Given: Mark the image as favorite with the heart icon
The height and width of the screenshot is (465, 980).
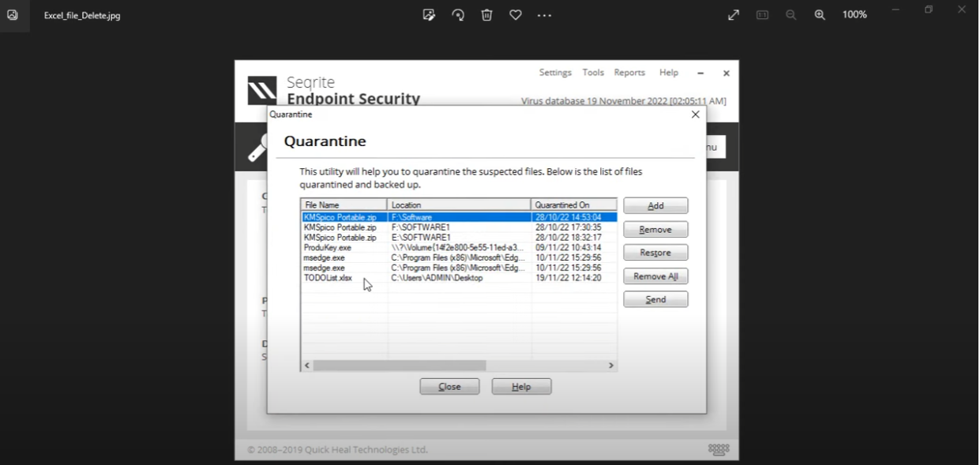Looking at the screenshot, I should click(x=516, y=15).
